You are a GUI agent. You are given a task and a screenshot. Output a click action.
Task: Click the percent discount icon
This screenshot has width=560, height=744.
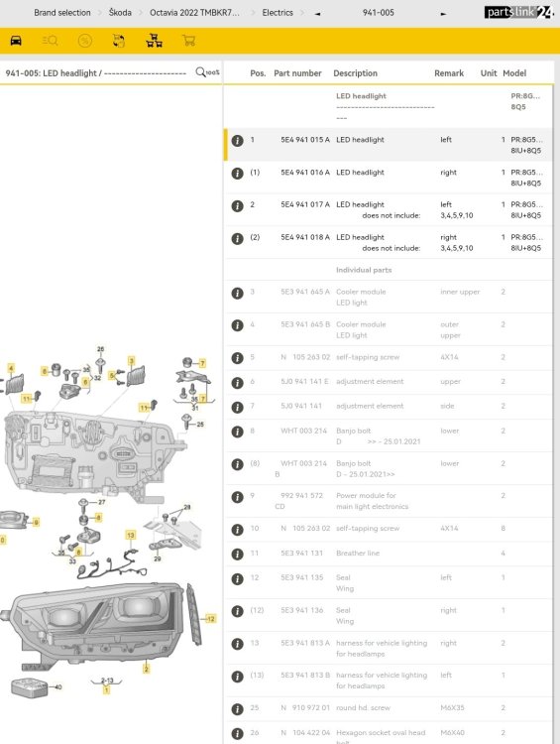point(85,41)
